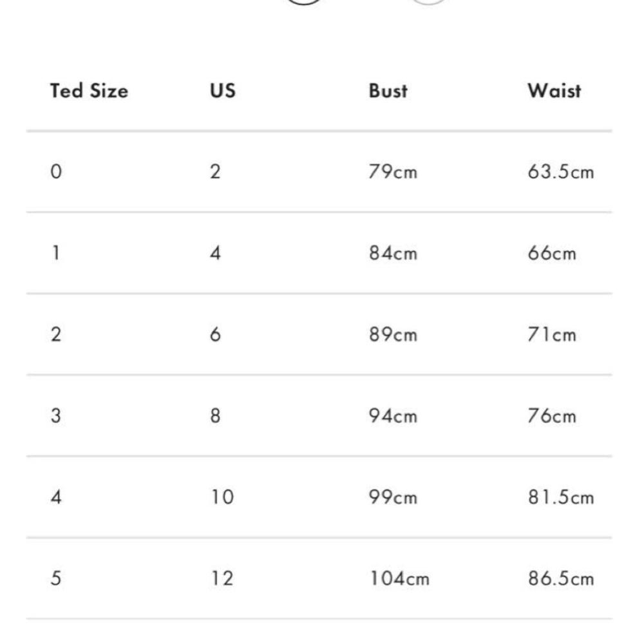
Task: Select the Ted Size 0 cell
Action: [x=56, y=172]
